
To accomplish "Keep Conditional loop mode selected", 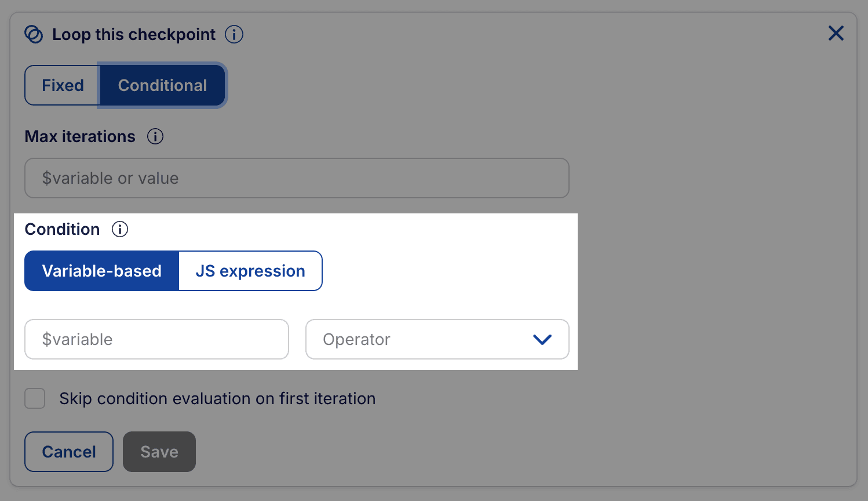I will click(162, 85).
